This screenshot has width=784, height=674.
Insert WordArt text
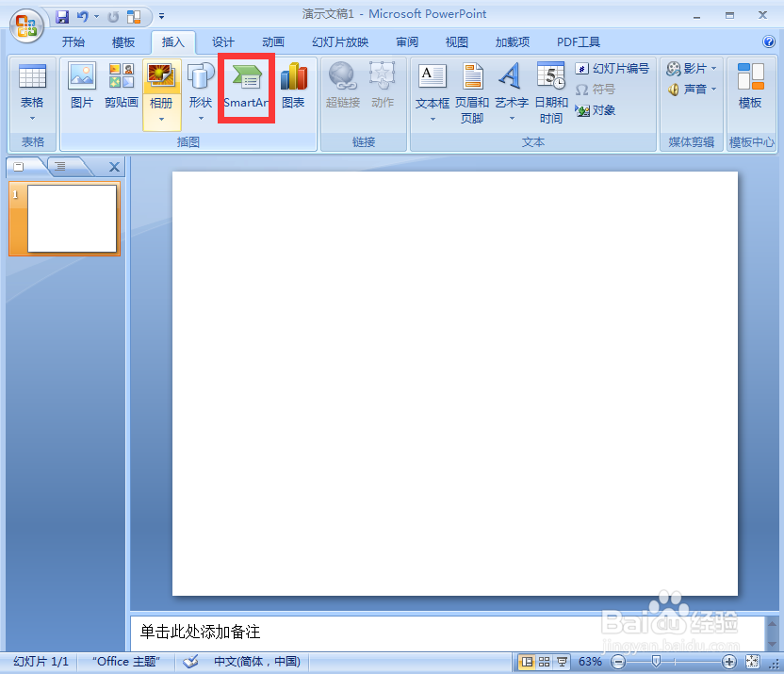[x=512, y=86]
